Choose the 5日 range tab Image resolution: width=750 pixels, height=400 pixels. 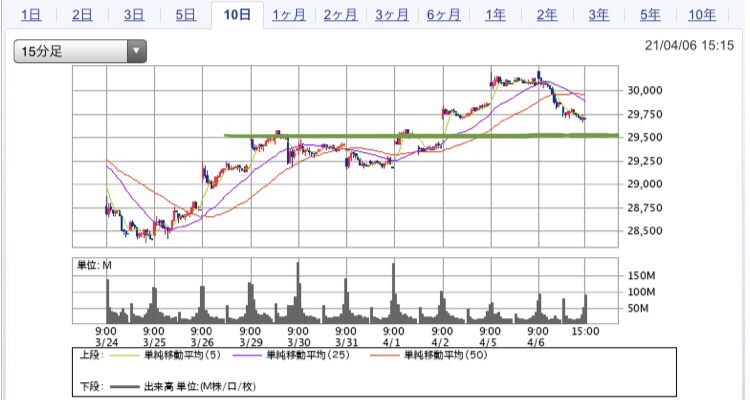click(186, 15)
